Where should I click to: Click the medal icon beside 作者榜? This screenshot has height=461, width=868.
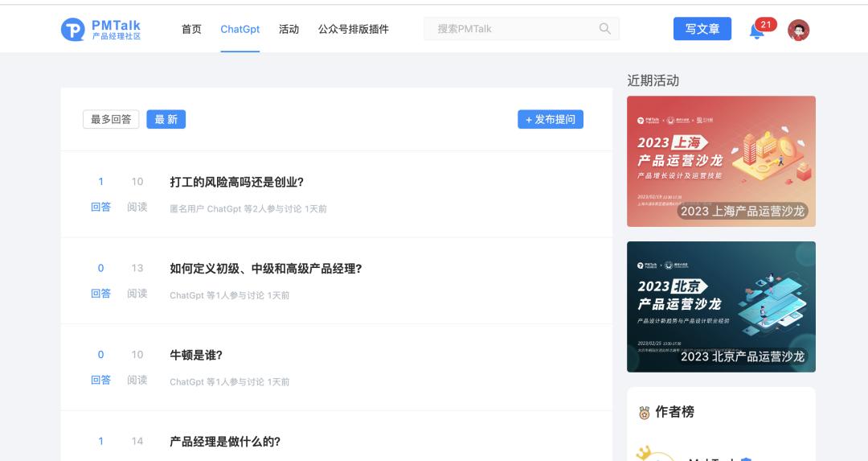(644, 412)
